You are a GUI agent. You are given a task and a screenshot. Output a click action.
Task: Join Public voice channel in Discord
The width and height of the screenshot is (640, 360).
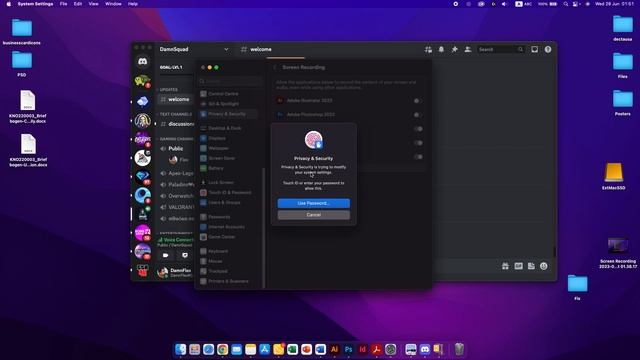pos(176,149)
